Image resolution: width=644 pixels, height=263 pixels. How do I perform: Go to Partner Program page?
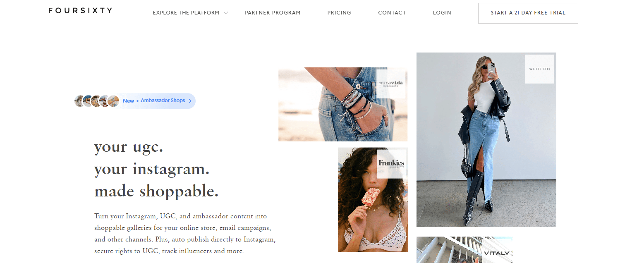(273, 13)
